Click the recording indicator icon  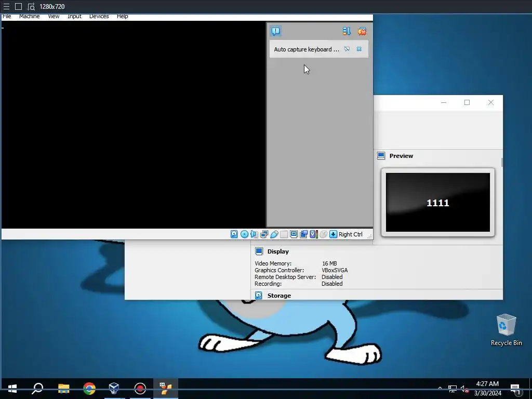(x=303, y=234)
